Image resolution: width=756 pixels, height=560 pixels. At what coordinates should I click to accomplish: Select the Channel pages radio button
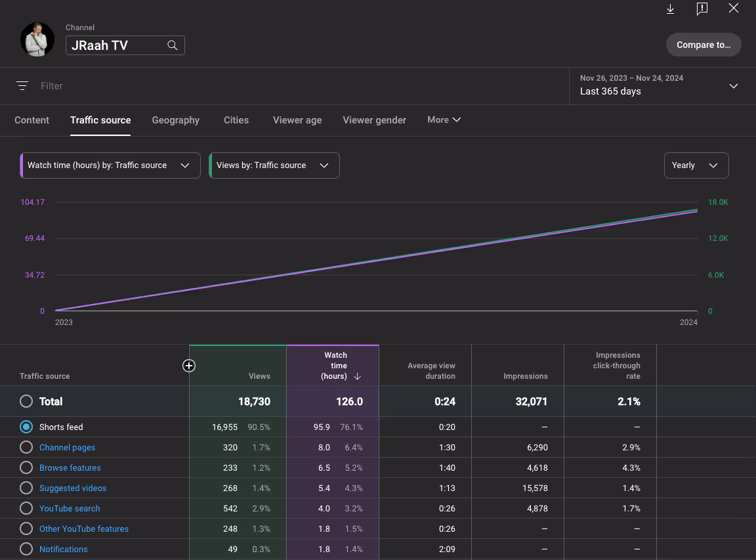(26, 447)
